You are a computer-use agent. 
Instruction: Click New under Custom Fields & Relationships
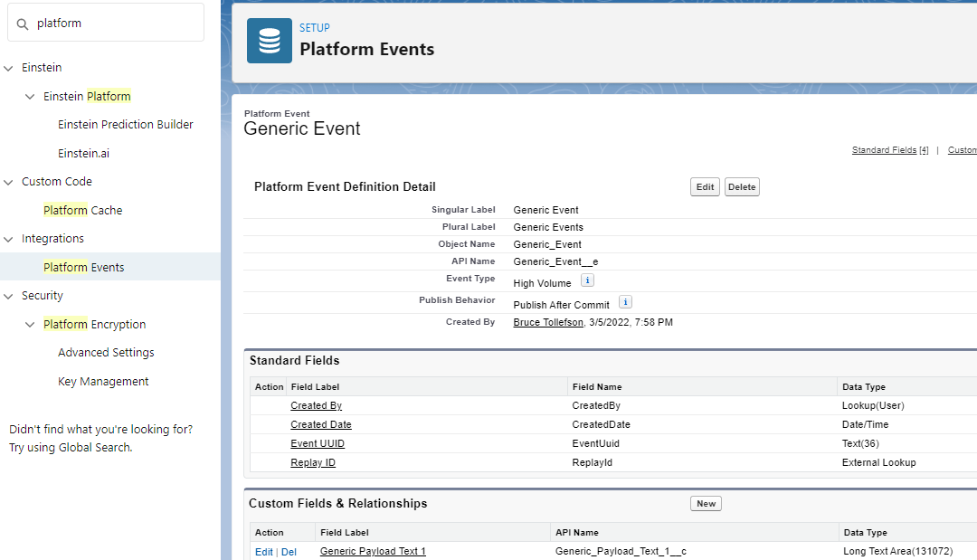[x=706, y=503]
